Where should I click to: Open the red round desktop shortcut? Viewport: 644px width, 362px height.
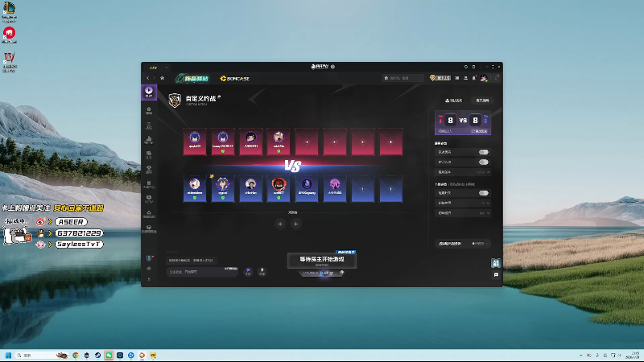click(9, 35)
